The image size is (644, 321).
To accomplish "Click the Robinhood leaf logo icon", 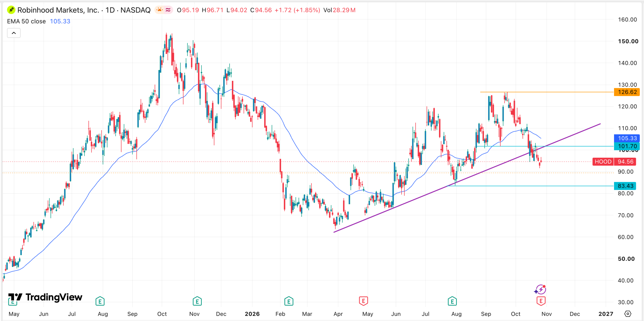I will (11, 10).
